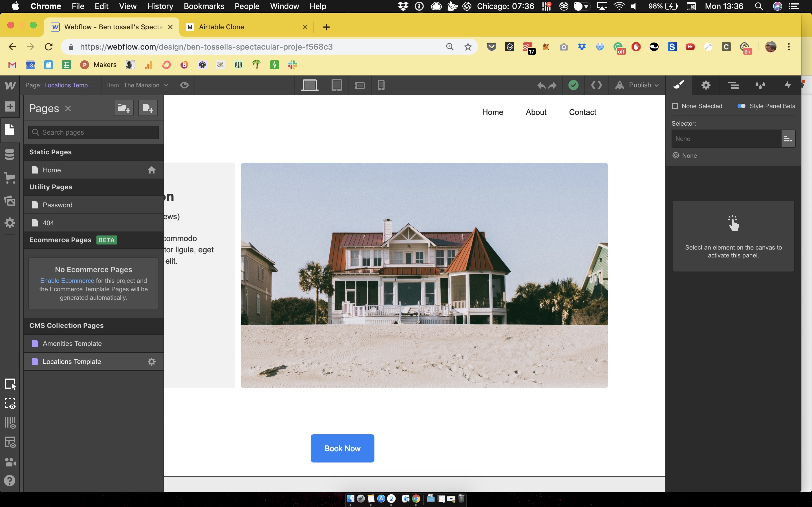Click the Enable Ecommerce link

67,281
